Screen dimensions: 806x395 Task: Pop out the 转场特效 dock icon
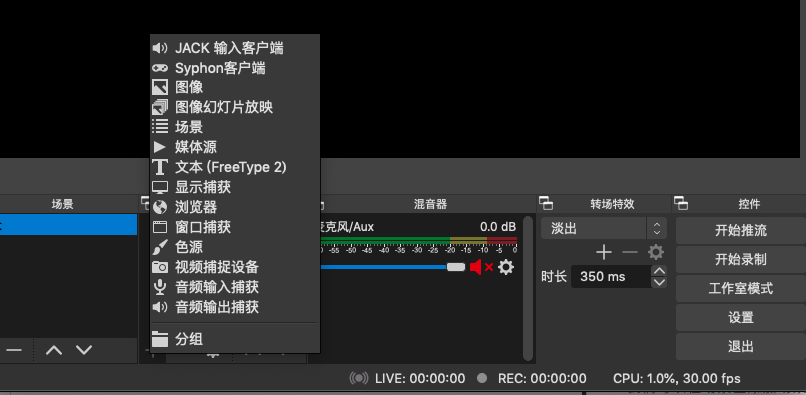pyautogui.click(x=546, y=204)
